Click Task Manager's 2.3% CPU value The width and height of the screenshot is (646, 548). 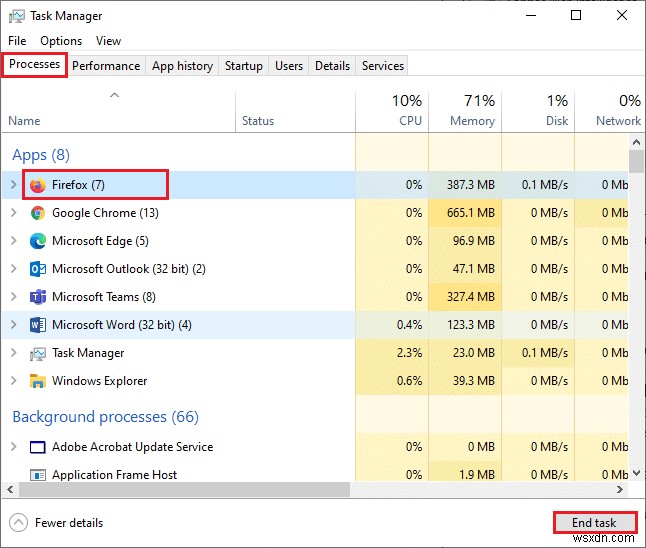[409, 353]
